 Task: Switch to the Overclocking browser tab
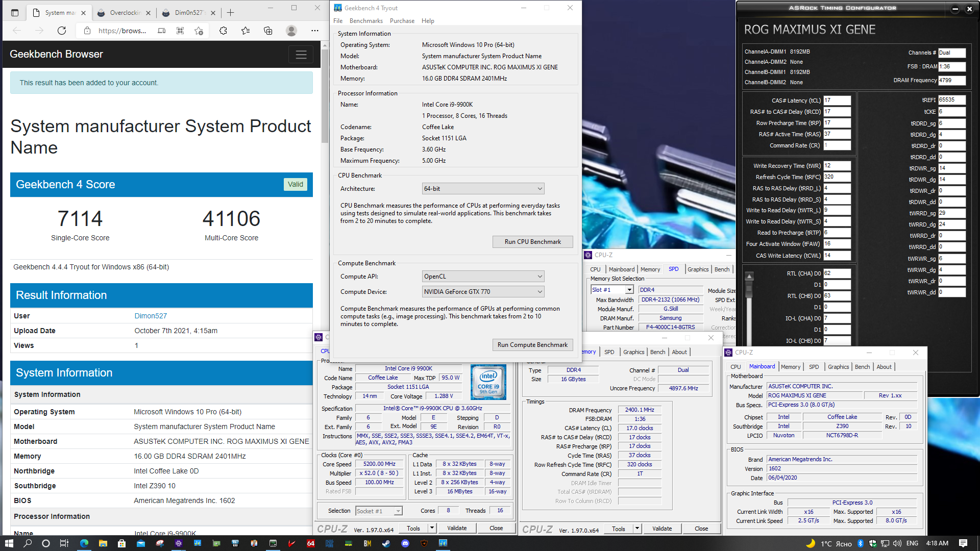click(125, 13)
